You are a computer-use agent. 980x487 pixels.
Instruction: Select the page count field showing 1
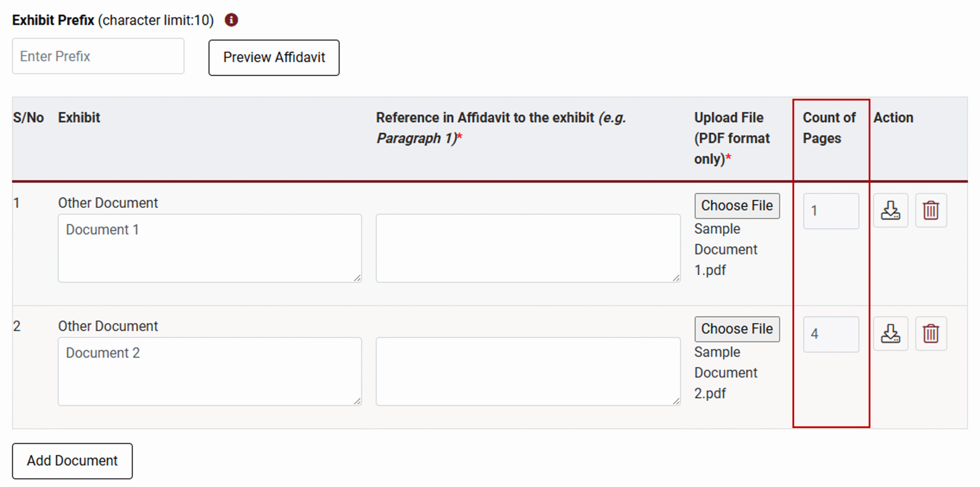coord(831,211)
